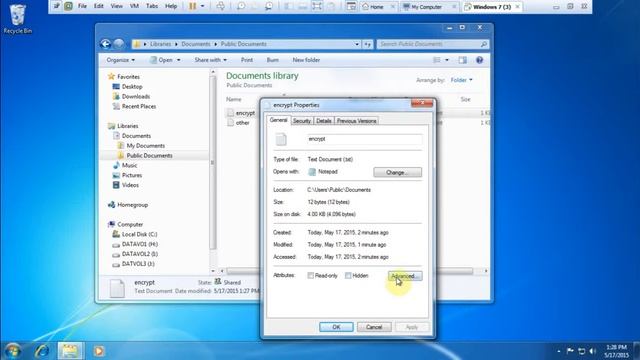Open the Arrange by Folder dropdown
This screenshot has height=360, width=640.
(x=461, y=80)
